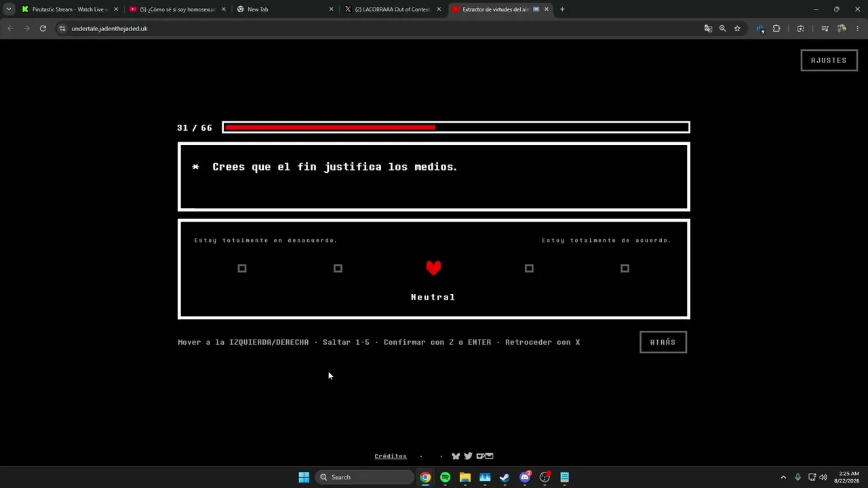Click the red quiz progress bar
868x488 pixels.
coord(456,127)
